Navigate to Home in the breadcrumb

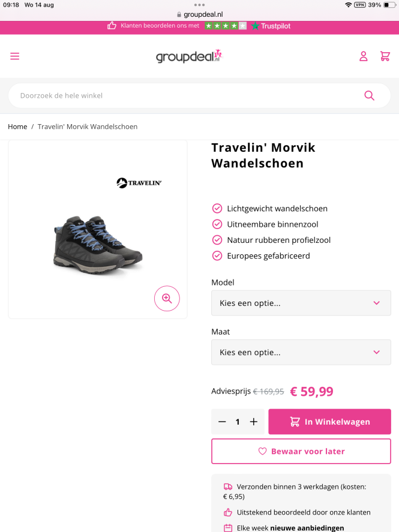coord(17,127)
